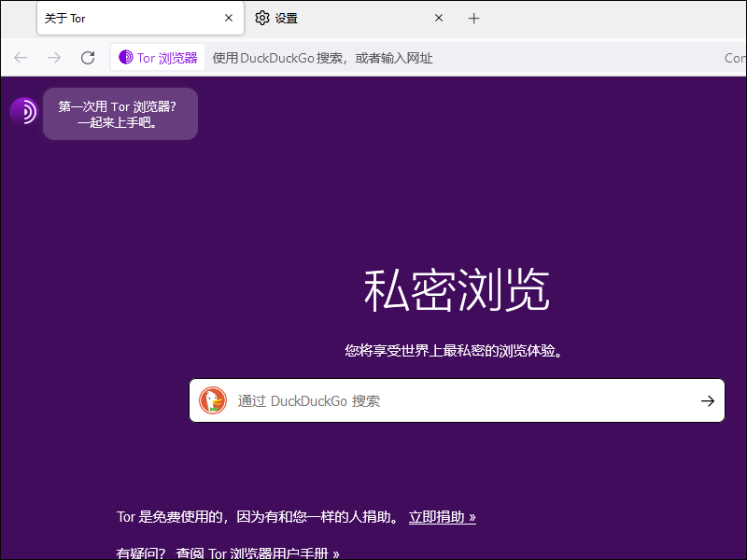Close the 关于 Tor tab

coord(229,18)
